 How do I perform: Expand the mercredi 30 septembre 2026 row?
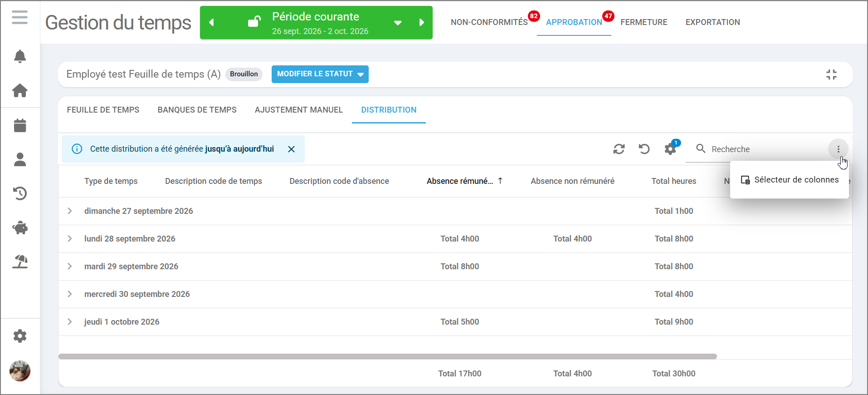(70, 294)
